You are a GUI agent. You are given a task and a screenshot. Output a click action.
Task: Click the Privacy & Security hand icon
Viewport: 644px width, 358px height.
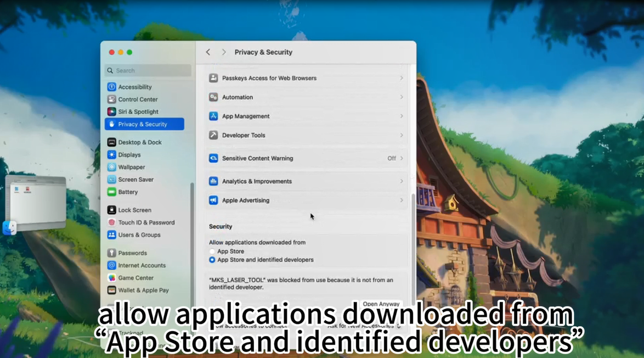pyautogui.click(x=111, y=124)
